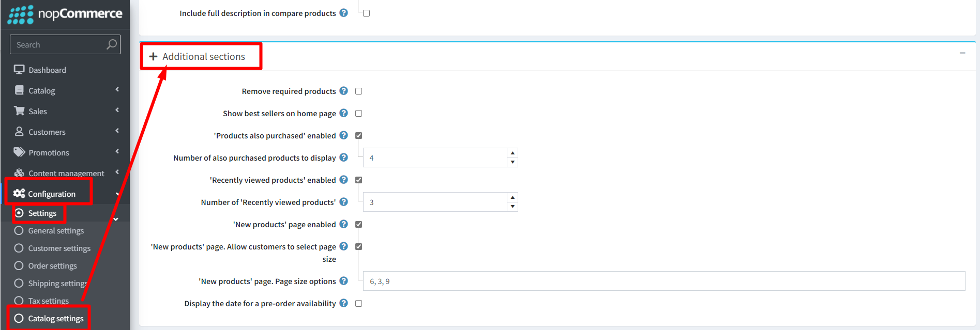Open the Dashboard menu item
This screenshot has height=330, width=980.
(47, 70)
